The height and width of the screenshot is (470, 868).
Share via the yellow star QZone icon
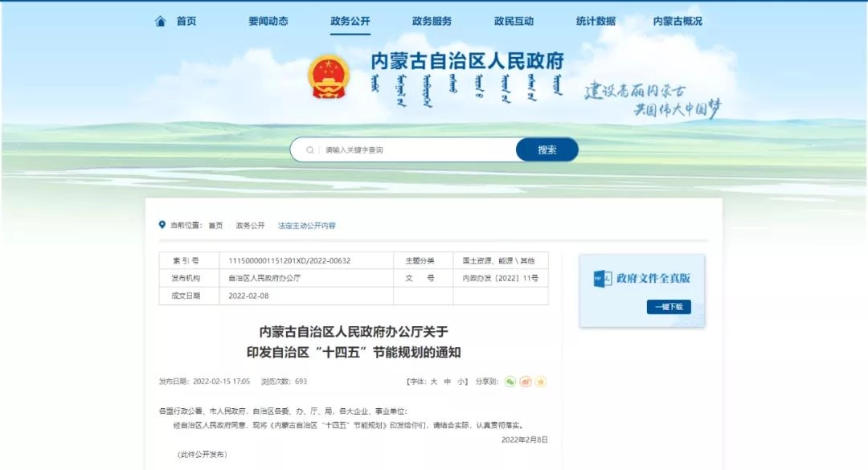point(541,382)
